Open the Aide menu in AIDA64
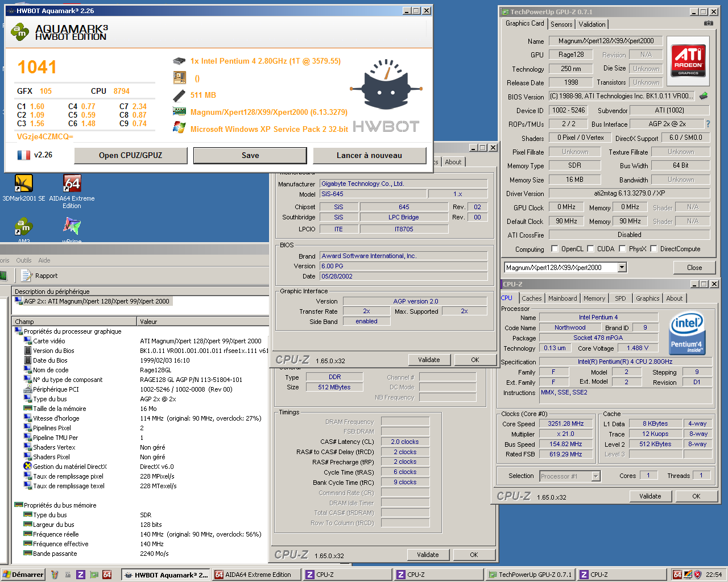The width and height of the screenshot is (728, 582). pyautogui.click(x=44, y=260)
